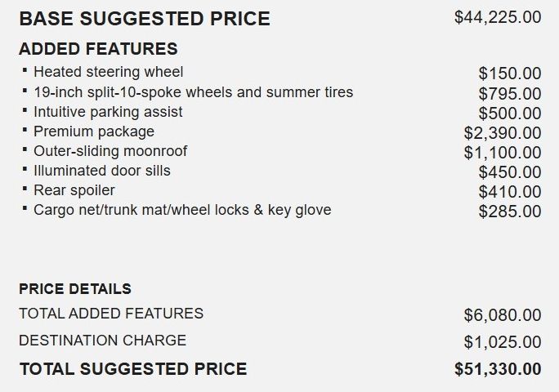The image size is (559, 392).
Task: Select the Rear spoiler feature
Action: click(74, 190)
